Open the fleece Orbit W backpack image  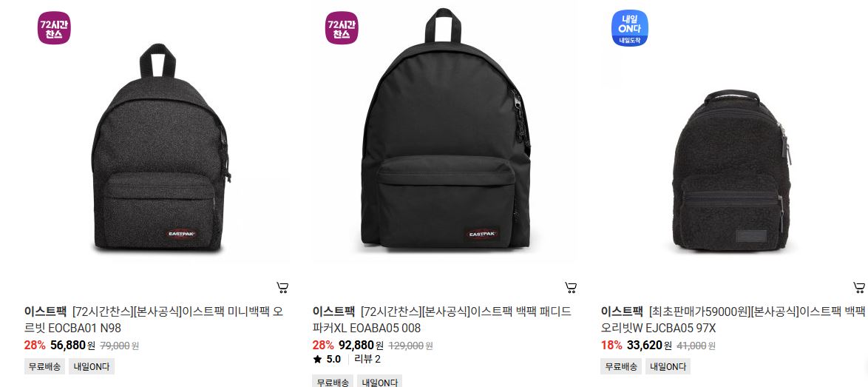click(732, 170)
